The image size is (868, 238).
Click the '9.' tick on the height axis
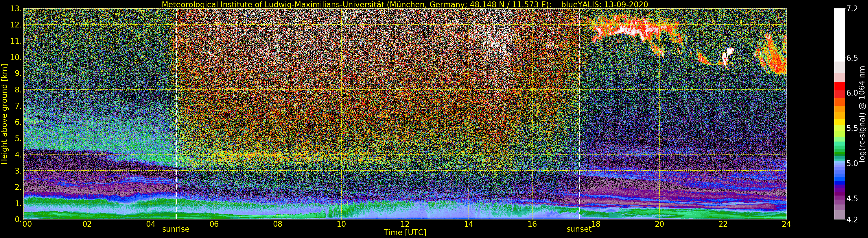pyautogui.click(x=18, y=74)
